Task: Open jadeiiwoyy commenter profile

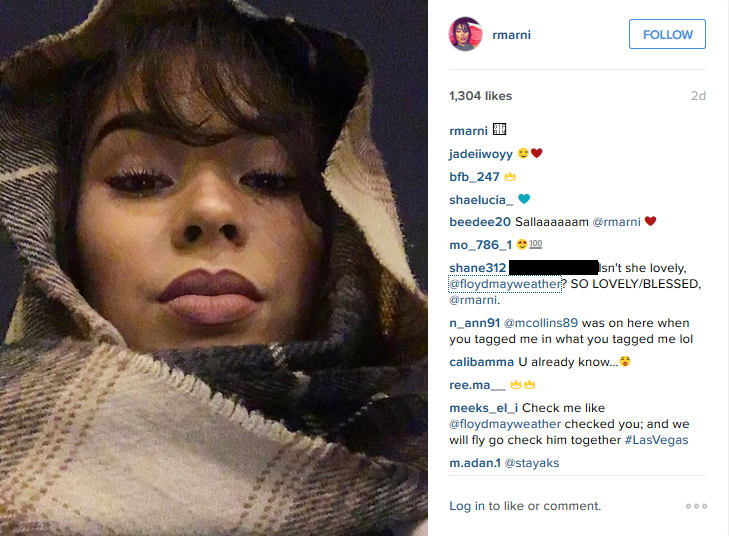Action: 481,154
